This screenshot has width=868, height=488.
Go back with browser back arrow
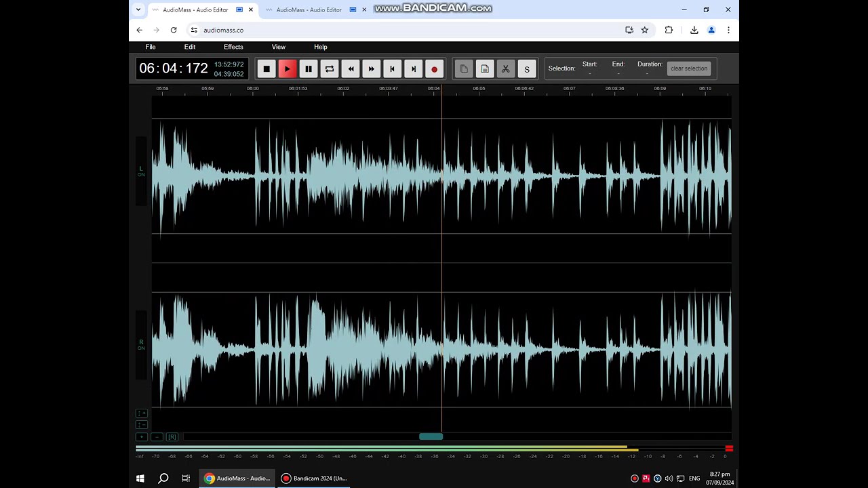[x=140, y=30]
